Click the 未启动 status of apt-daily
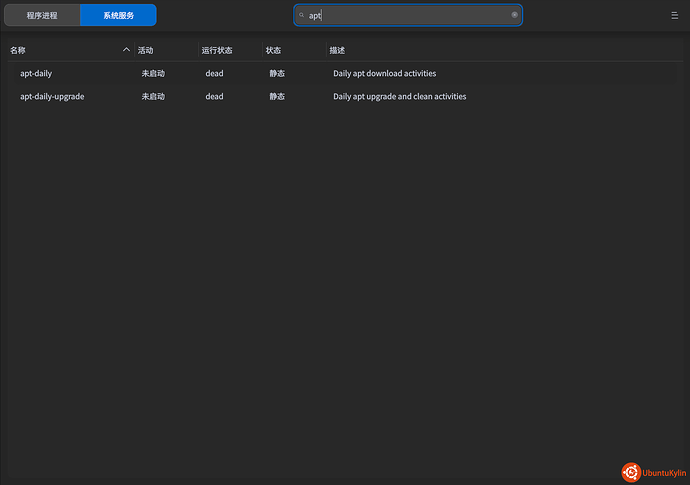 pyautogui.click(x=153, y=73)
